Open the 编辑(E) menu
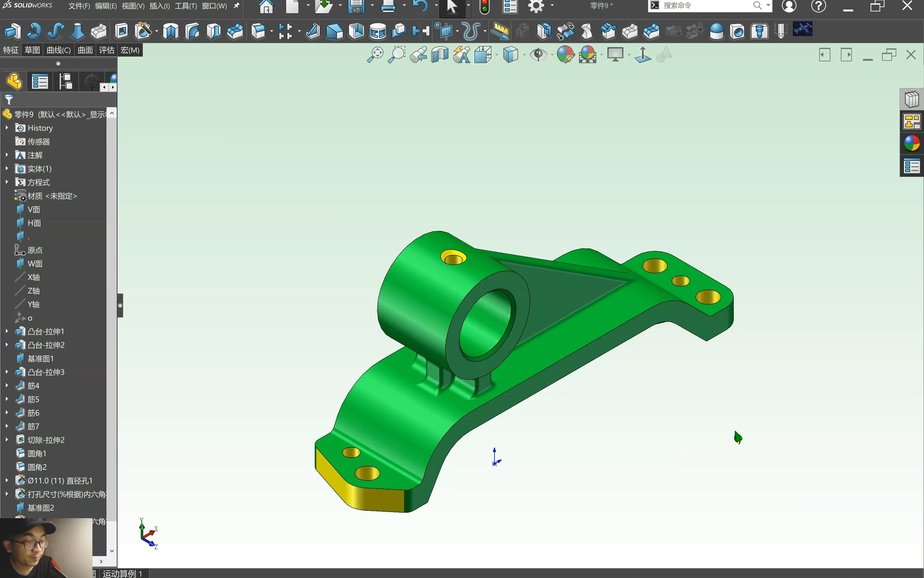The height and width of the screenshot is (578, 924). pos(106,6)
